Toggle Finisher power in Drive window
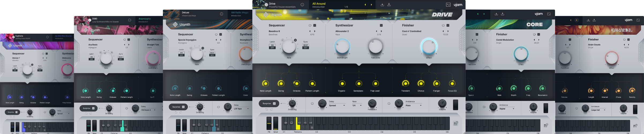Image resolution: width=644 pixels, height=134 pixels. pos(443,25)
